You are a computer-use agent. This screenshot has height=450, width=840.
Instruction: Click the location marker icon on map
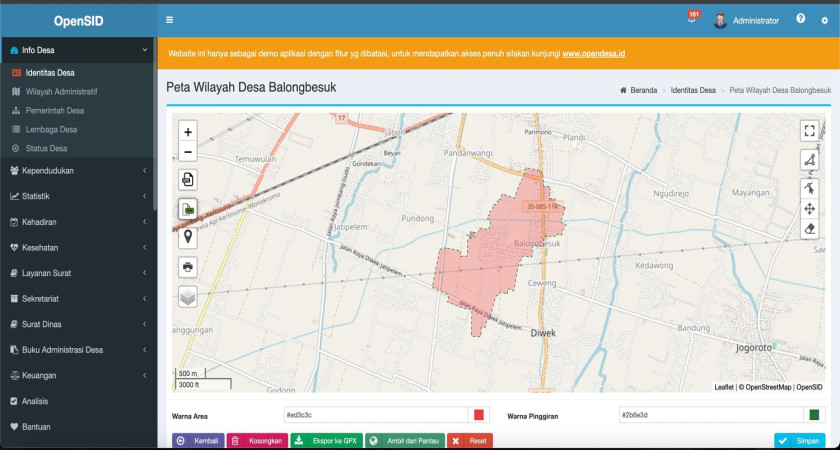(x=188, y=237)
